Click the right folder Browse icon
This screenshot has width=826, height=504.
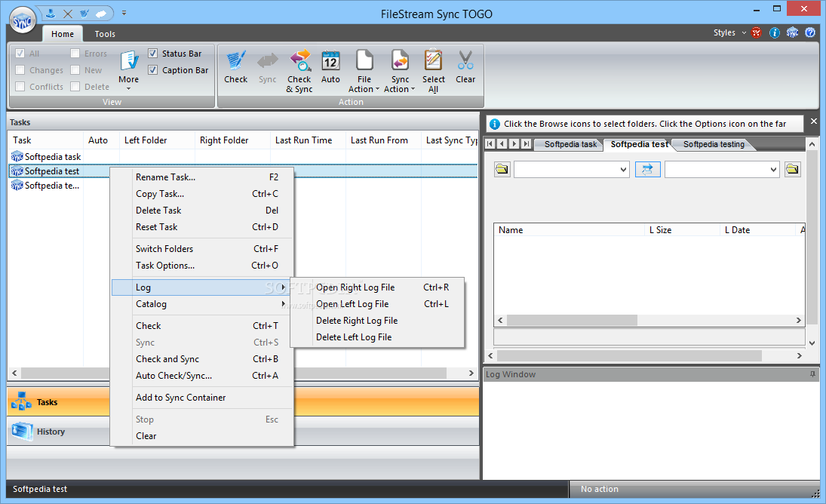click(x=792, y=170)
